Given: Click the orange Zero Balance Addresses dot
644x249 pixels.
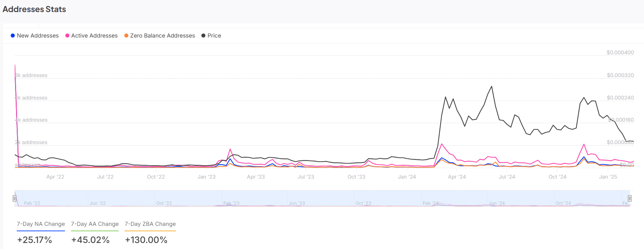Looking at the screenshot, I should 126,36.
